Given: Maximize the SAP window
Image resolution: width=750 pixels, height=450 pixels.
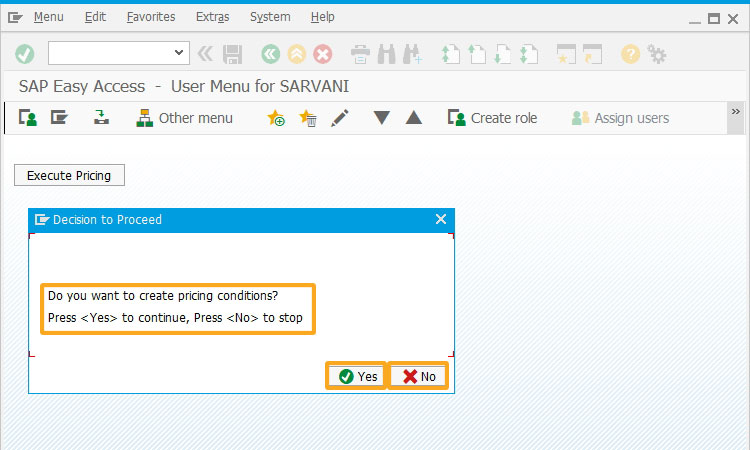Looking at the screenshot, I should tap(714, 19).
